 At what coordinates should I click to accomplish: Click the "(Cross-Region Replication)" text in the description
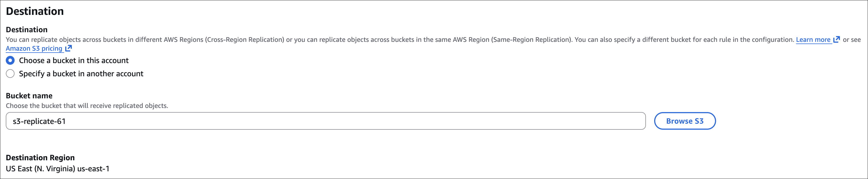coord(245,40)
